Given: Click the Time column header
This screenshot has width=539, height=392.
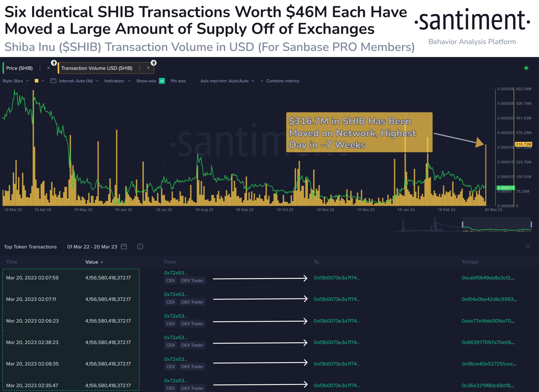Looking at the screenshot, I should 12,262.
